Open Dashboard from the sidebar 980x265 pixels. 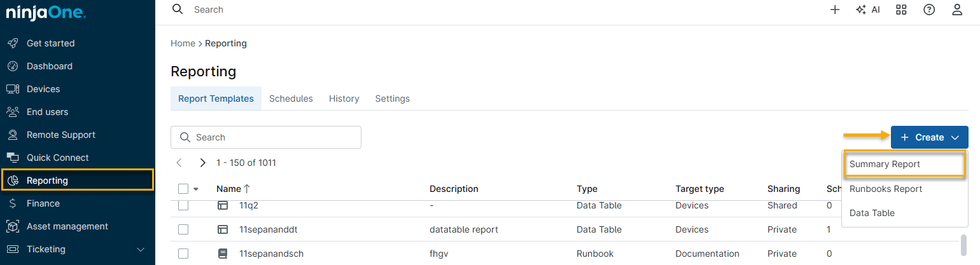(x=49, y=66)
